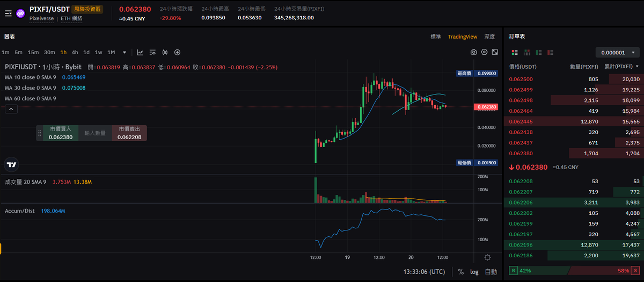Click the 訂單表 order book heading
Screen dimensions: 644x282
point(517,37)
